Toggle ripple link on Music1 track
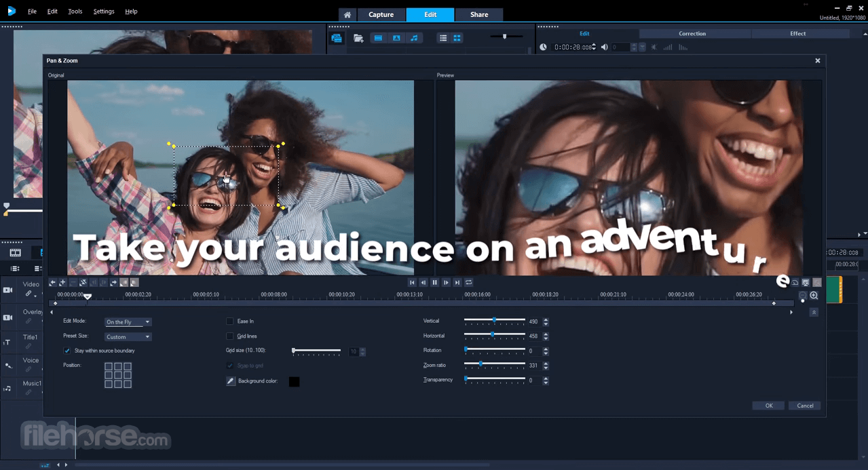Screen dimensions: 868x470 (29, 393)
